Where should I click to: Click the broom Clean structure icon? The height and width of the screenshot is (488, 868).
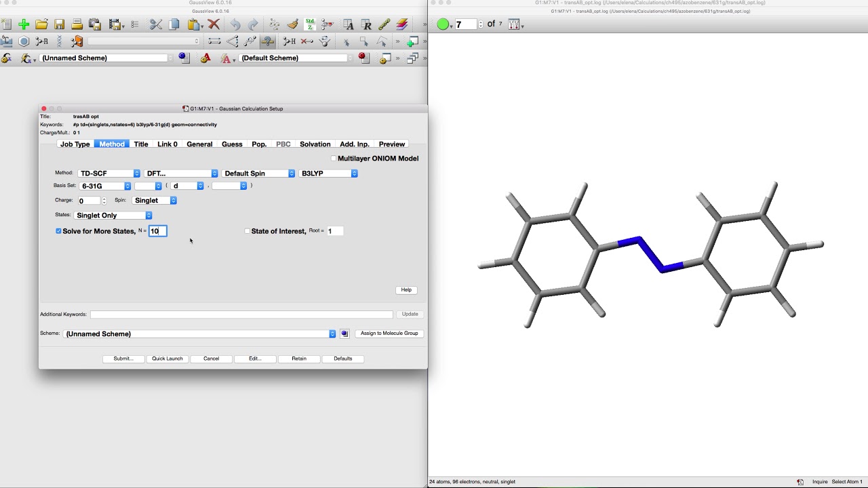292,24
